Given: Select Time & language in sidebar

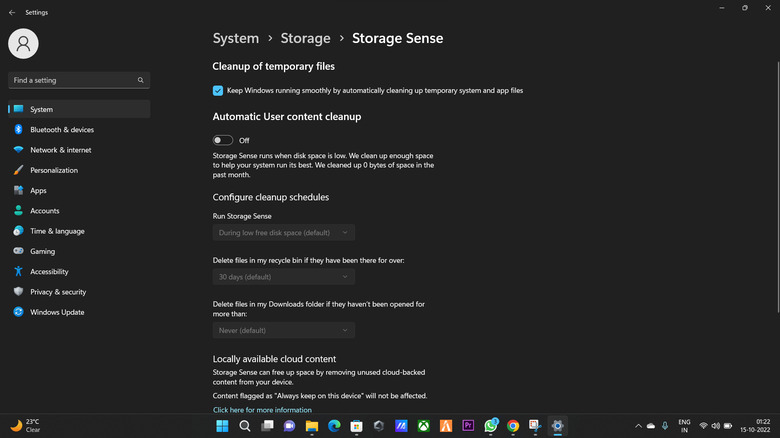Looking at the screenshot, I should (x=57, y=231).
